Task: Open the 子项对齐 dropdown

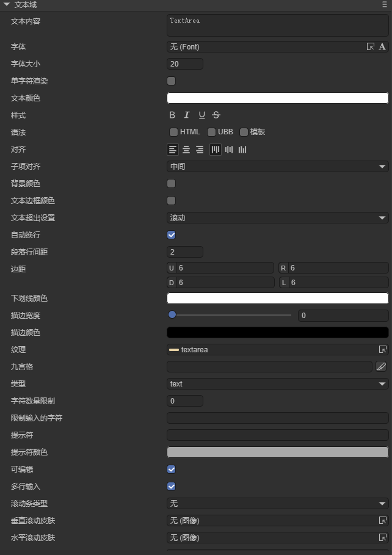Action: 277,166
